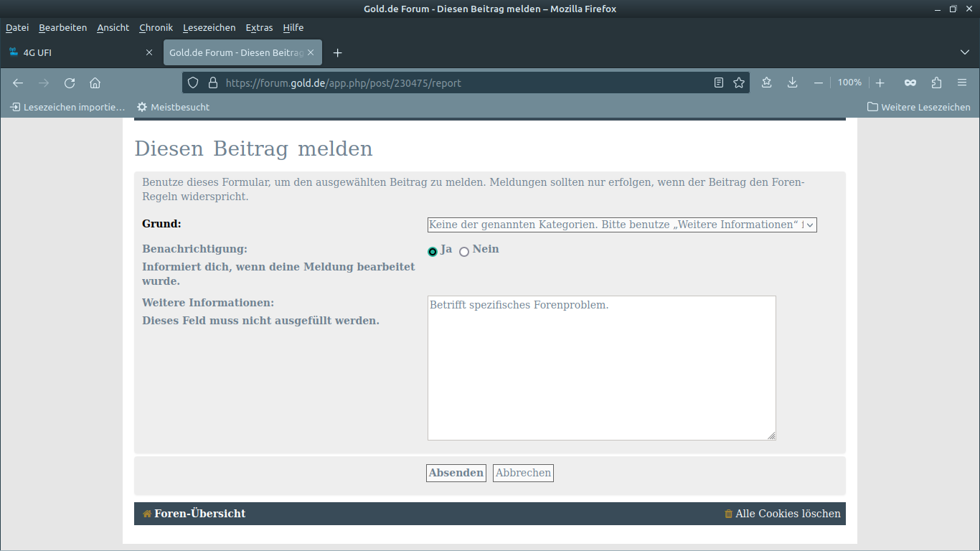Screen dimensions: 980x551
Task: Open the Weitere Lesezeichen folder
Action: coord(919,107)
